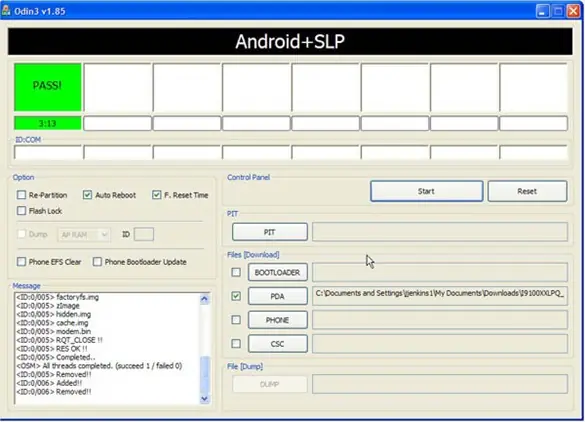The image size is (585, 422).
Task: Open the AP RAM dump dropdown
Action: (x=84, y=234)
